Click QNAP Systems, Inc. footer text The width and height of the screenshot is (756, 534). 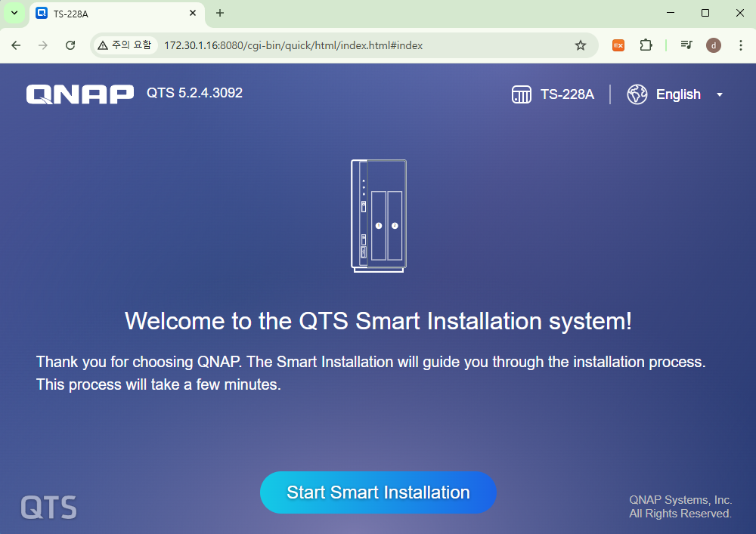(x=680, y=500)
